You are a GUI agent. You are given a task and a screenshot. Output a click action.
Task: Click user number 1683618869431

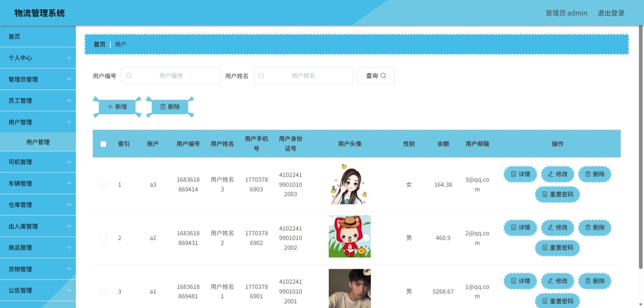coord(188,238)
